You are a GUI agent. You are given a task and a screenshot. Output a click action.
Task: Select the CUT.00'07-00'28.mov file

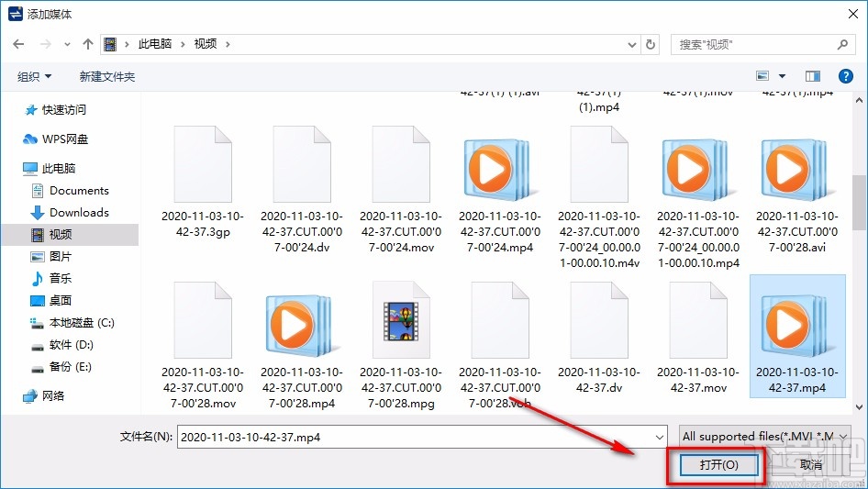click(x=203, y=346)
